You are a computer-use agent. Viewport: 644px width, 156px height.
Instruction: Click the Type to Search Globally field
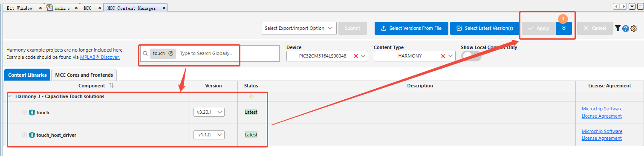pyautogui.click(x=206, y=53)
